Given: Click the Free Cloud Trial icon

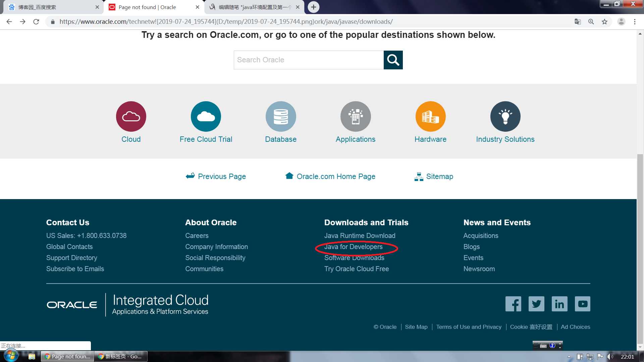Looking at the screenshot, I should click(x=206, y=116).
